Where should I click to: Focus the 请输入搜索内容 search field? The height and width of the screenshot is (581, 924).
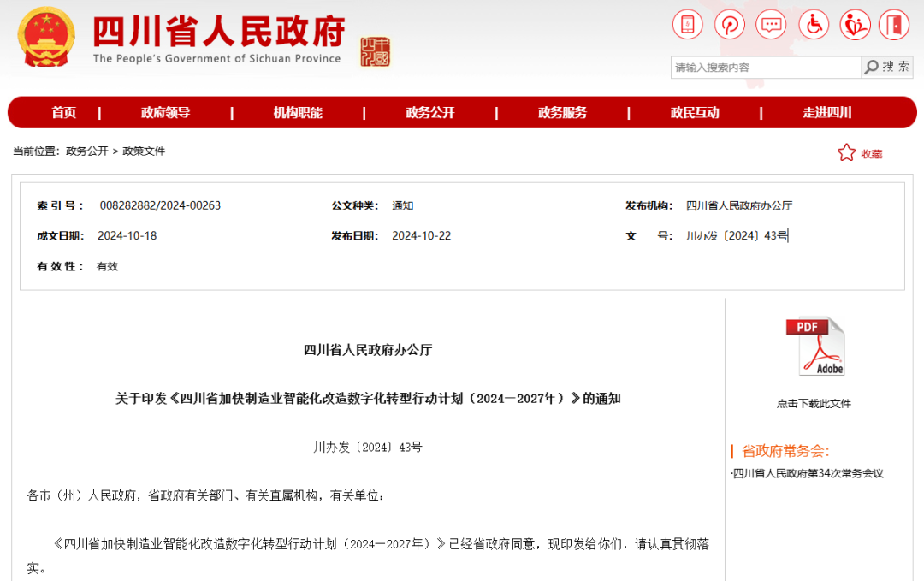tap(765, 68)
